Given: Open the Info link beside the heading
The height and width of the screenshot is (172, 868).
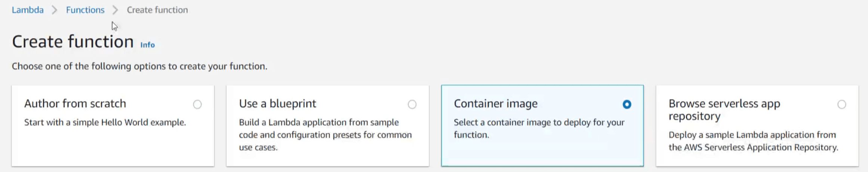Looking at the screenshot, I should [147, 45].
